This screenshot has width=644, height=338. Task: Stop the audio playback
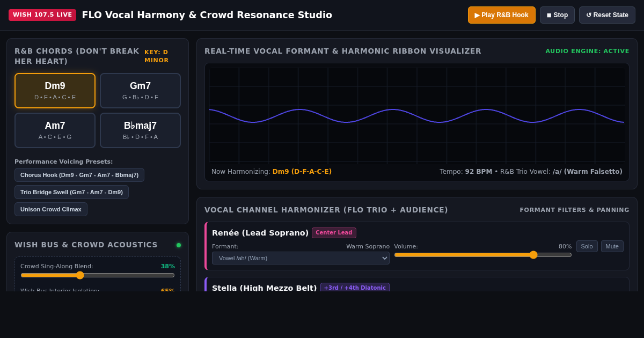557,15
